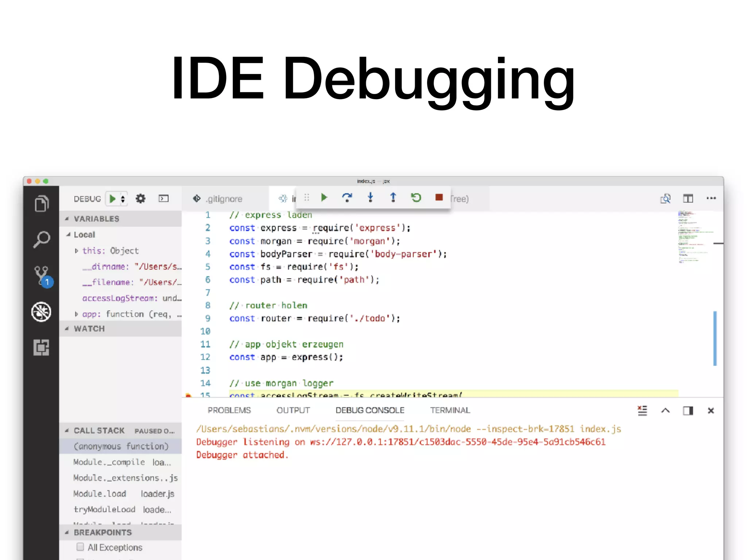Viewport: 747px width, 560px height.
Task: Open the Explorer files icon in activity bar
Action: pos(42,203)
